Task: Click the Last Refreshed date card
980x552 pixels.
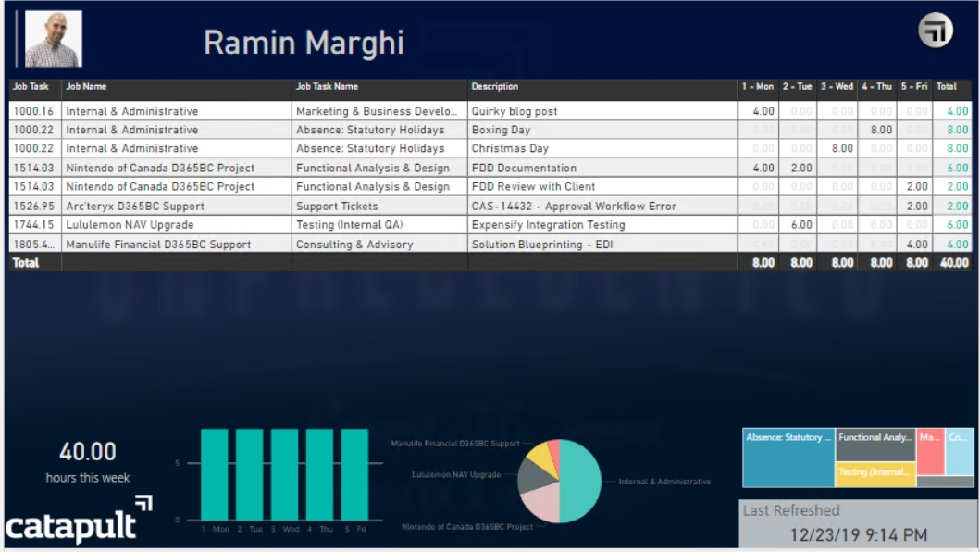Action: (x=857, y=523)
